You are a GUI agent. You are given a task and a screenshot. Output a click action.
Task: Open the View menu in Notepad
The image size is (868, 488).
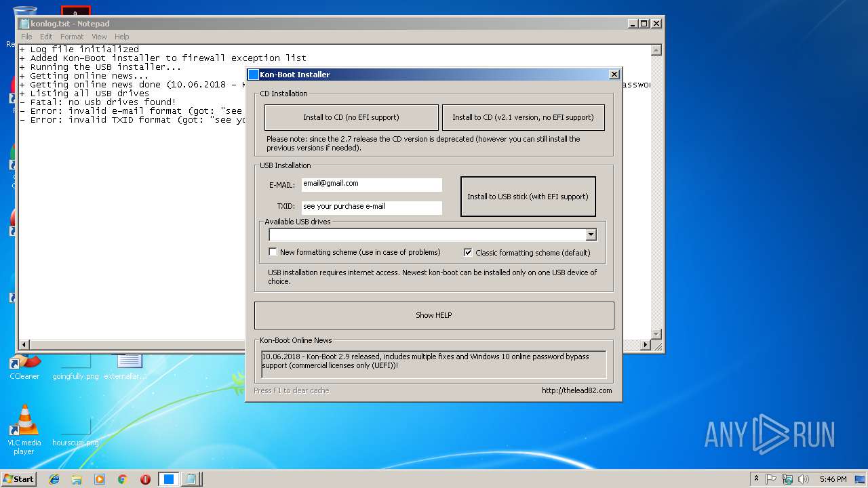[99, 37]
